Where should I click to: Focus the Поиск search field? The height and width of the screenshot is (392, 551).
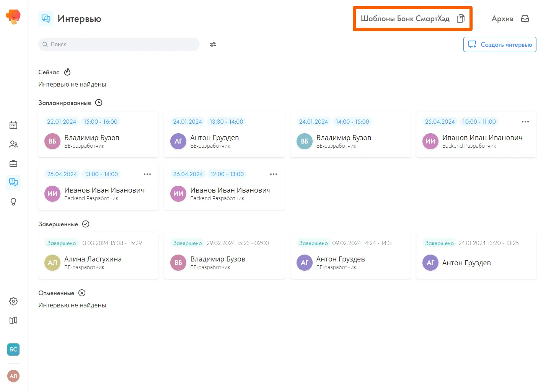pos(119,44)
